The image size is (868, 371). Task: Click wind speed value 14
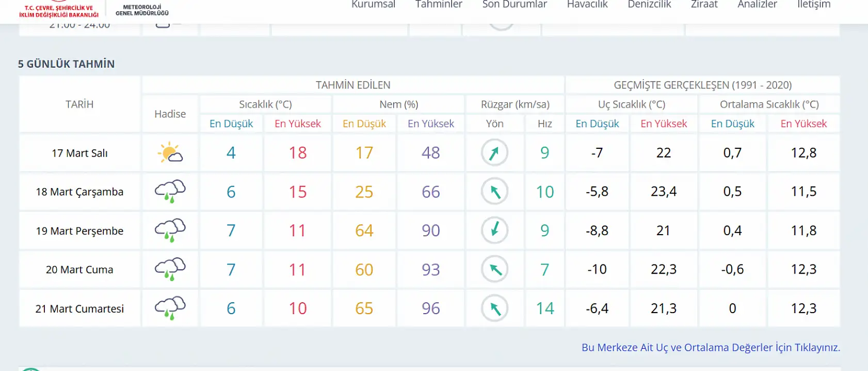(545, 308)
